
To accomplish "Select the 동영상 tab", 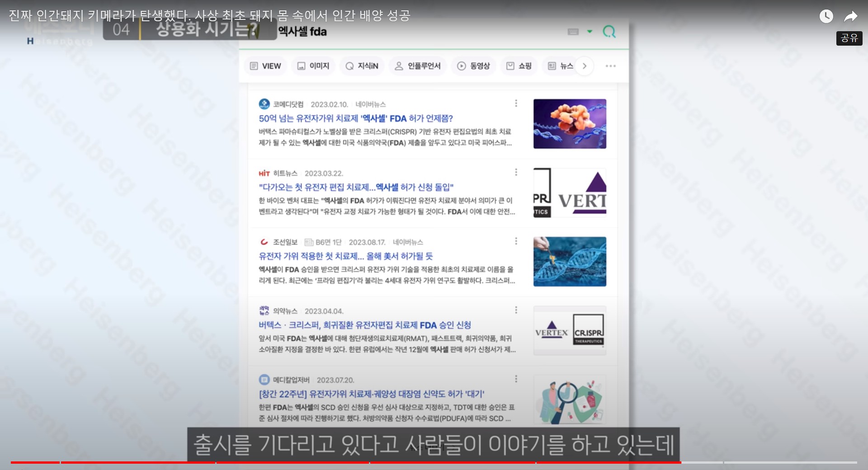I will pyautogui.click(x=473, y=66).
